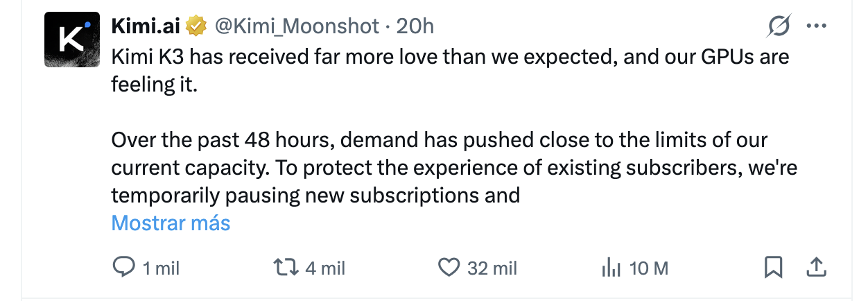Click the 10 M views count
The height and width of the screenshot is (301, 868).
pyautogui.click(x=649, y=268)
